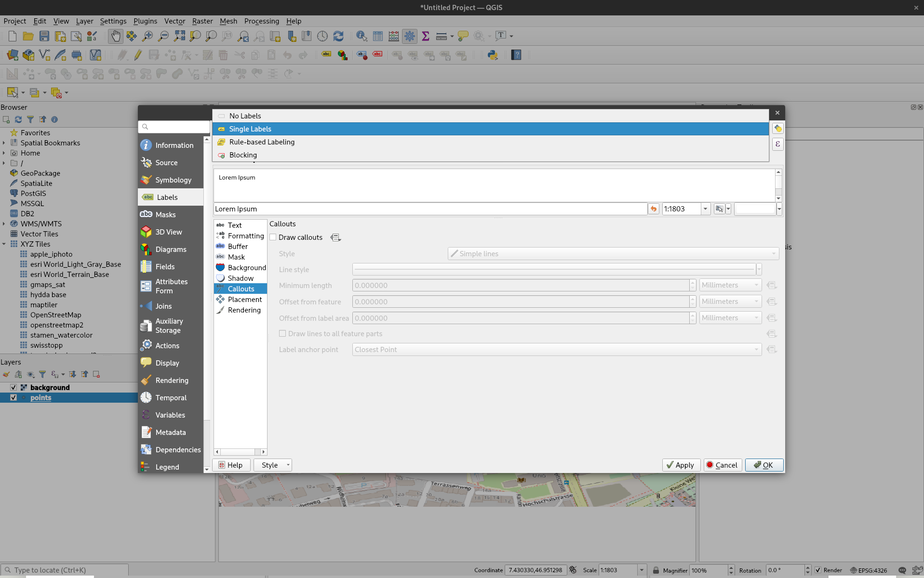This screenshot has height=578, width=924.
Task: Open the Python console icon
Action: point(492,55)
